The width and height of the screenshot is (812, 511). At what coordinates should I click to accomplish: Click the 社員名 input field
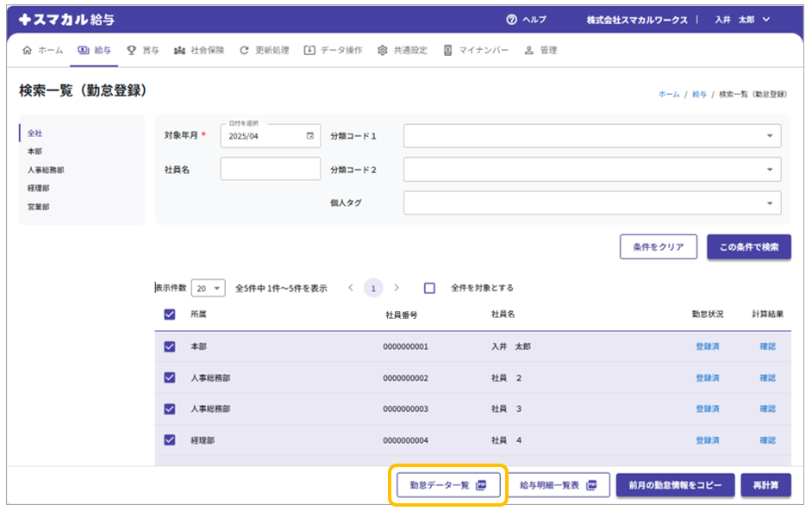click(x=270, y=170)
